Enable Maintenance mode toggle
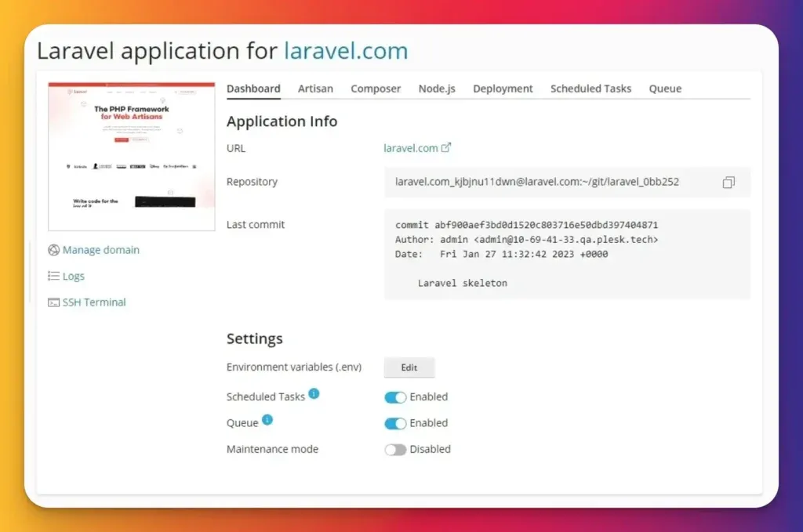 point(395,450)
